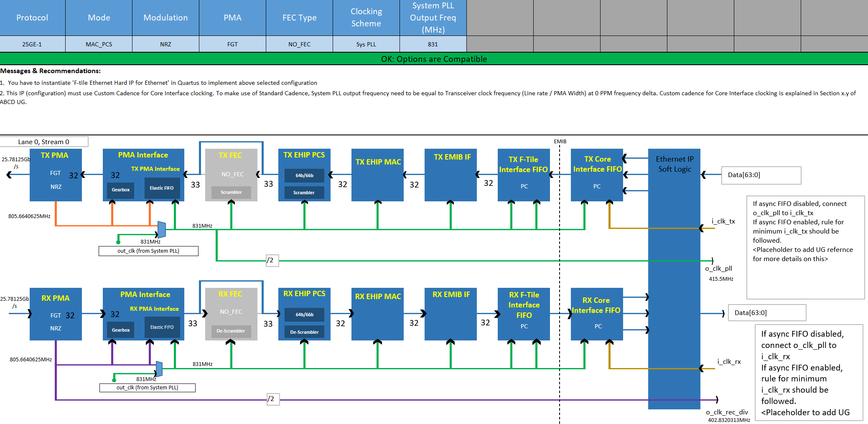Screen dimensions: 868x424
Task: Click the De-Scrambler block inside RX EHIP PCS
Action: coord(304,332)
